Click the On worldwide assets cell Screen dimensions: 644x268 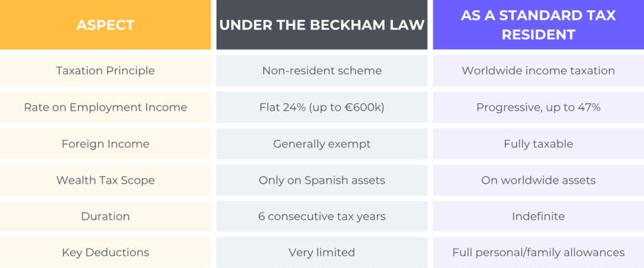[538, 180]
